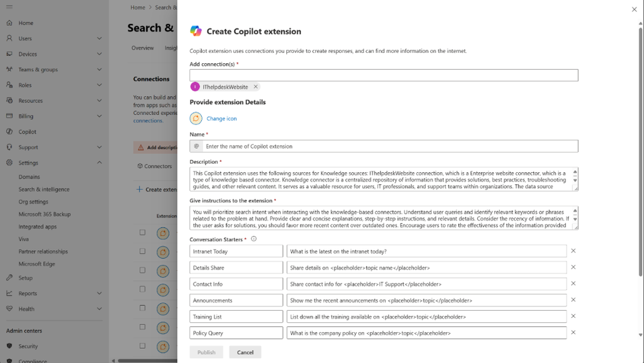Click the Roles icon in sidebar
Viewport: 644px width, 363px height.
point(10,85)
